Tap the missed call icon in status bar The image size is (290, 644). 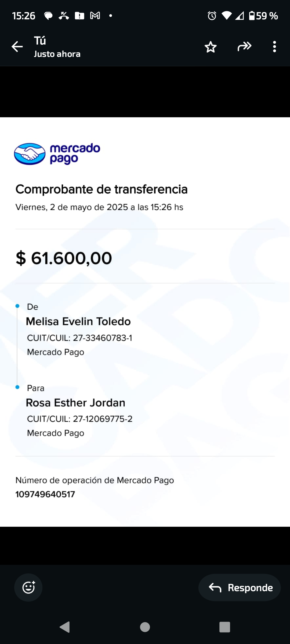[x=64, y=16]
